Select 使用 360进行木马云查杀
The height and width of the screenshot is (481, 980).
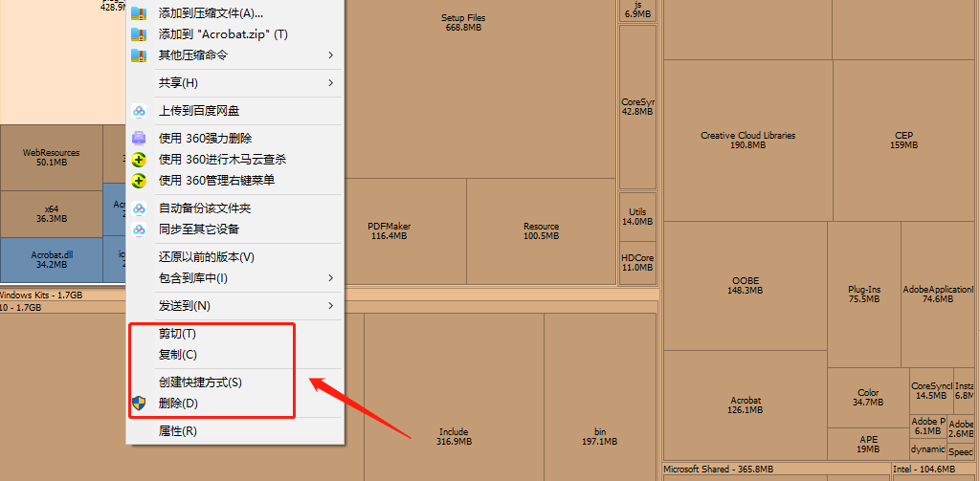[x=235, y=160]
